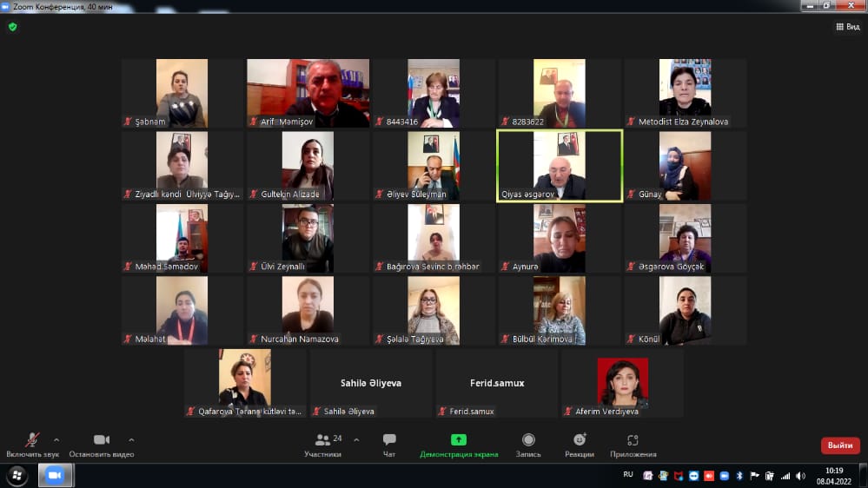This screenshot has width=868, height=488.
Task: Open the Участники participants panel
Action: click(323, 441)
